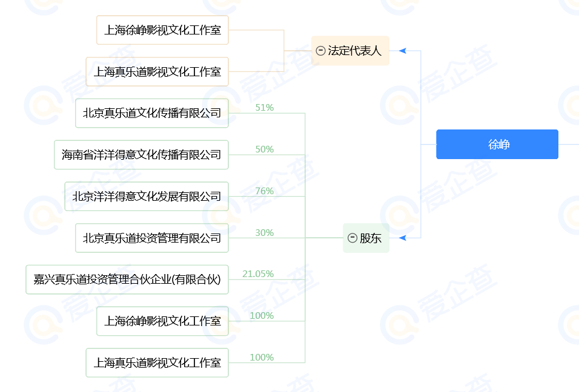
Task: Select the 76% stake label
Action: coord(265,191)
